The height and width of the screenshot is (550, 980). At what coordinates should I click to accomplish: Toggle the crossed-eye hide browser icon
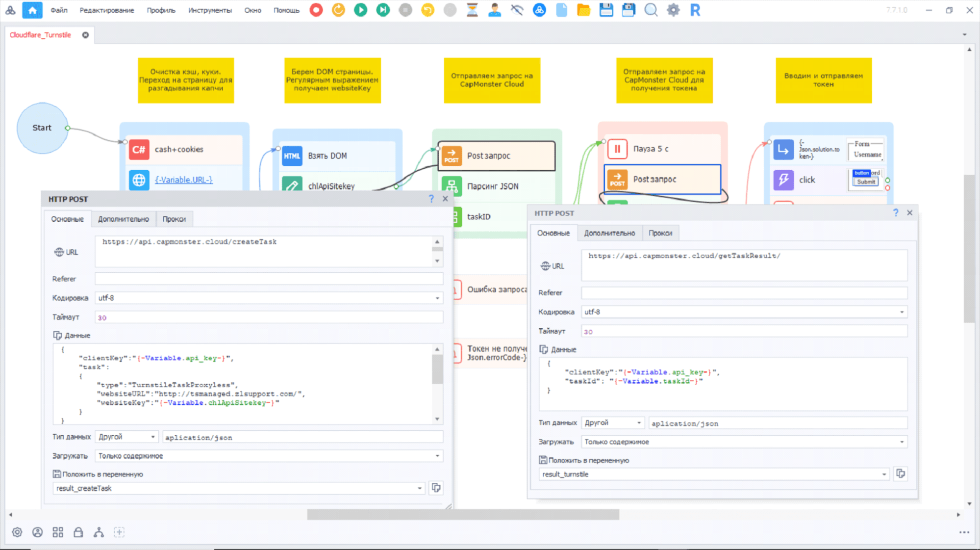pyautogui.click(x=517, y=10)
